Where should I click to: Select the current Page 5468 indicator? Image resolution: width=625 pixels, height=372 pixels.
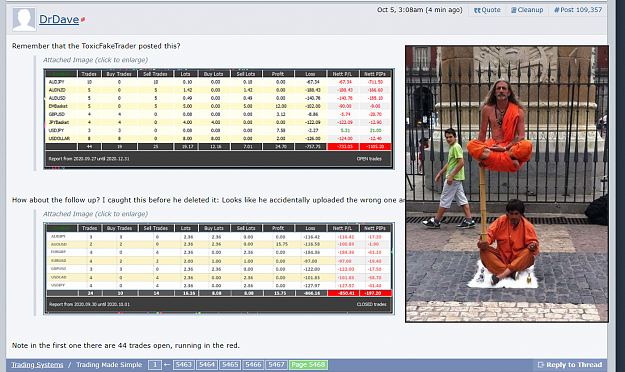[x=308, y=365]
